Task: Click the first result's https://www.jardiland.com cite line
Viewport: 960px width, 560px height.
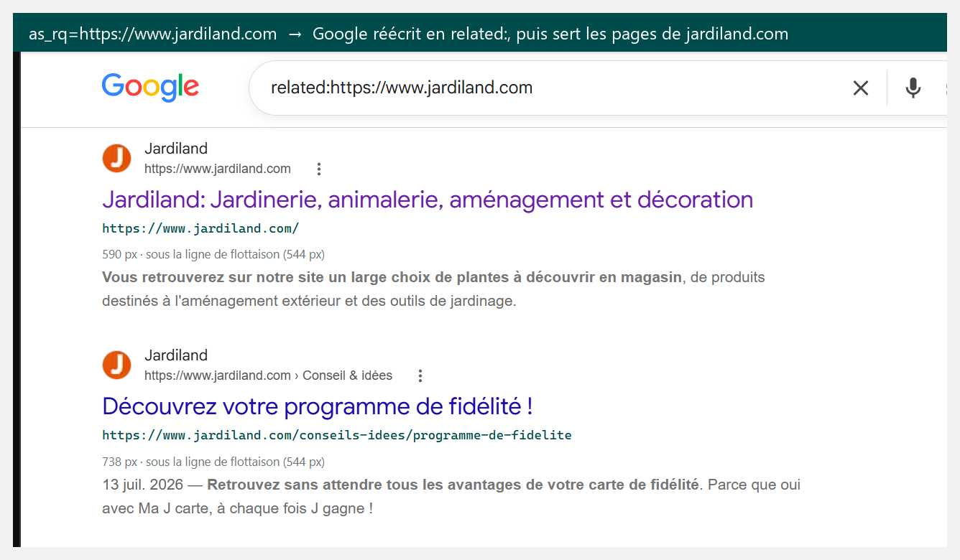Action: click(x=218, y=169)
